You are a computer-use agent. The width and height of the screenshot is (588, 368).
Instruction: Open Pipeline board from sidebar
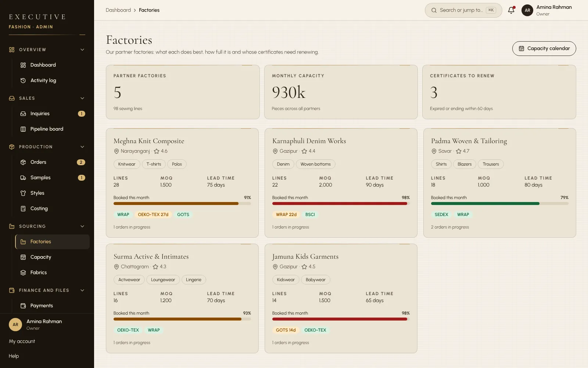(52, 129)
